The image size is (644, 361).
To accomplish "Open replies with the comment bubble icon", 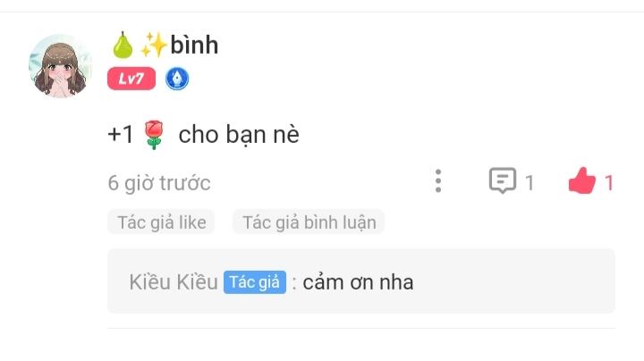I will pyautogui.click(x=503, y=181).
